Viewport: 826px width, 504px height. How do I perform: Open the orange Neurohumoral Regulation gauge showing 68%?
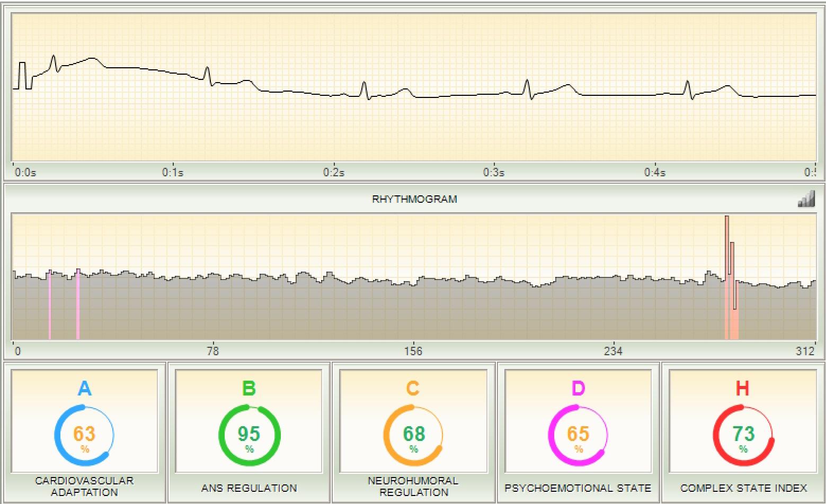coord(413,435)
